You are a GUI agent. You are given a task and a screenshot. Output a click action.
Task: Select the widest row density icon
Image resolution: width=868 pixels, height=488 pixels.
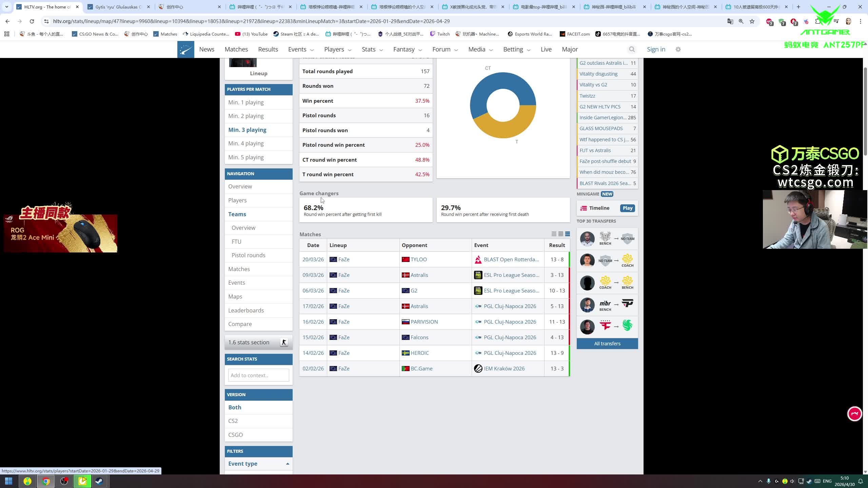(568, 234)
